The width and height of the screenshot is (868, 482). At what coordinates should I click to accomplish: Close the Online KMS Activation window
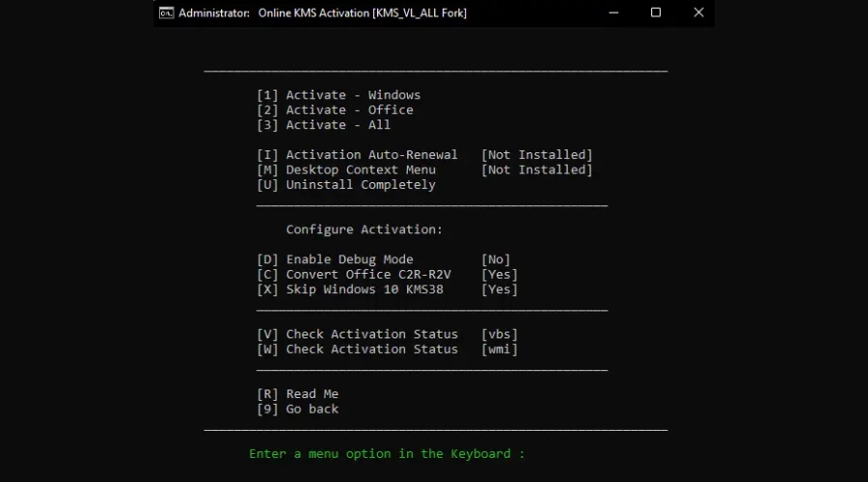pos(698,13)
